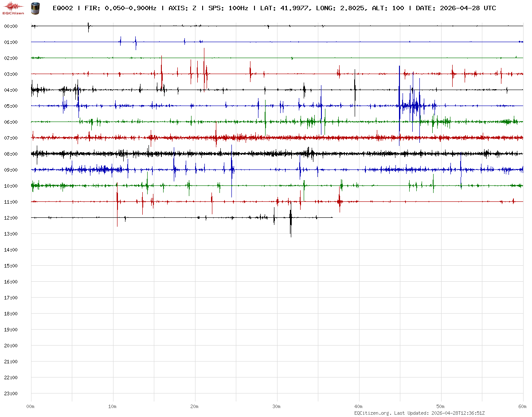Click the DATE 2026-04-28 UTC header text
The height and width of the screenshot is (417, 532).
pyautogui.click(x=456, y=8)
